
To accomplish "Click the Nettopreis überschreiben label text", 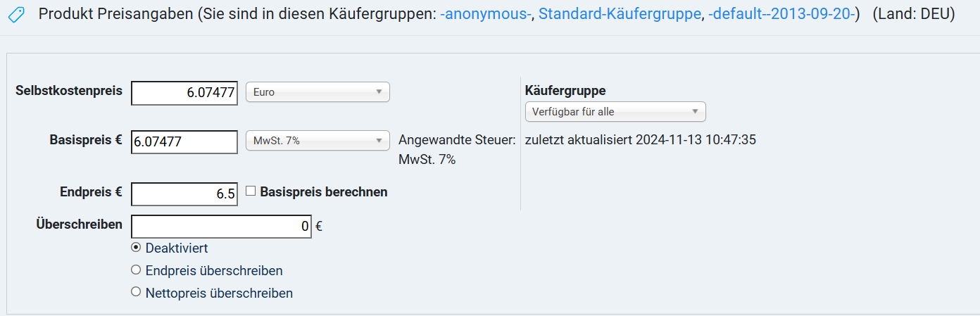I will (219, 293).
